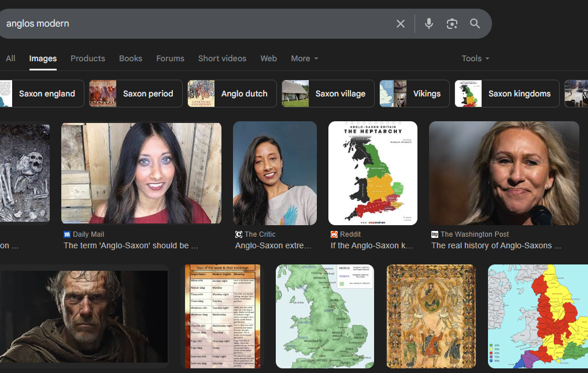
Task: Open the Forums tab
Action: click(x=170, y=58)
